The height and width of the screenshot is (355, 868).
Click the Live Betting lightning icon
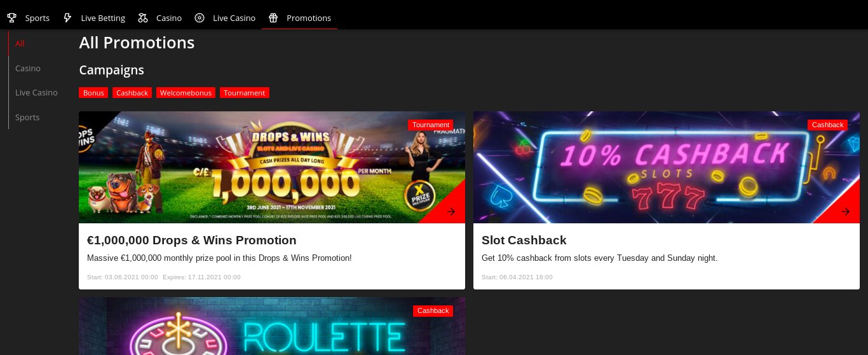(67, 18)
